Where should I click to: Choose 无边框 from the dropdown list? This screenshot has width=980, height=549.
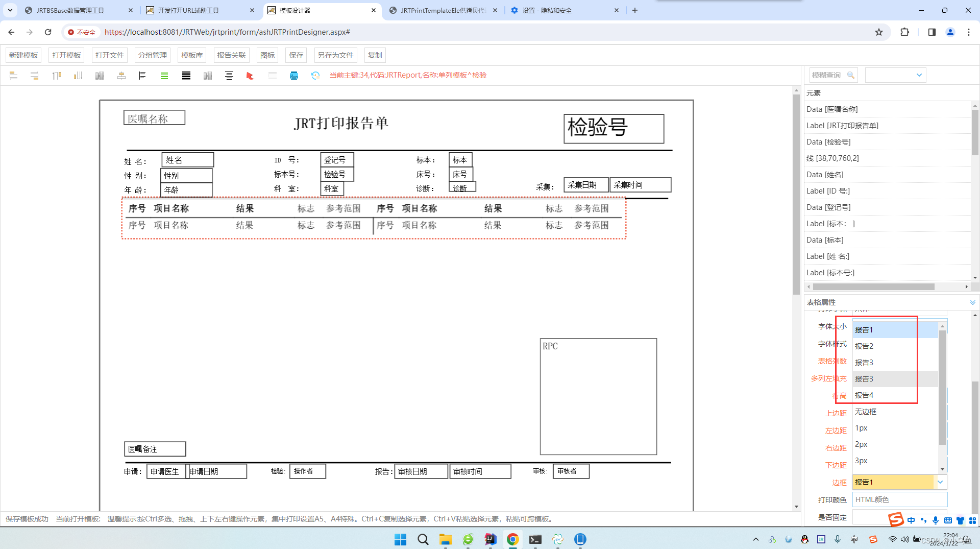(895, 412)
